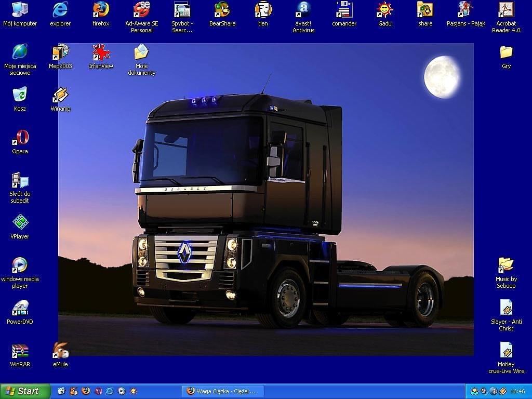Launch the PowerDVD desktop shortcut
Screen dimensions: 532x399
click(20, 312)
